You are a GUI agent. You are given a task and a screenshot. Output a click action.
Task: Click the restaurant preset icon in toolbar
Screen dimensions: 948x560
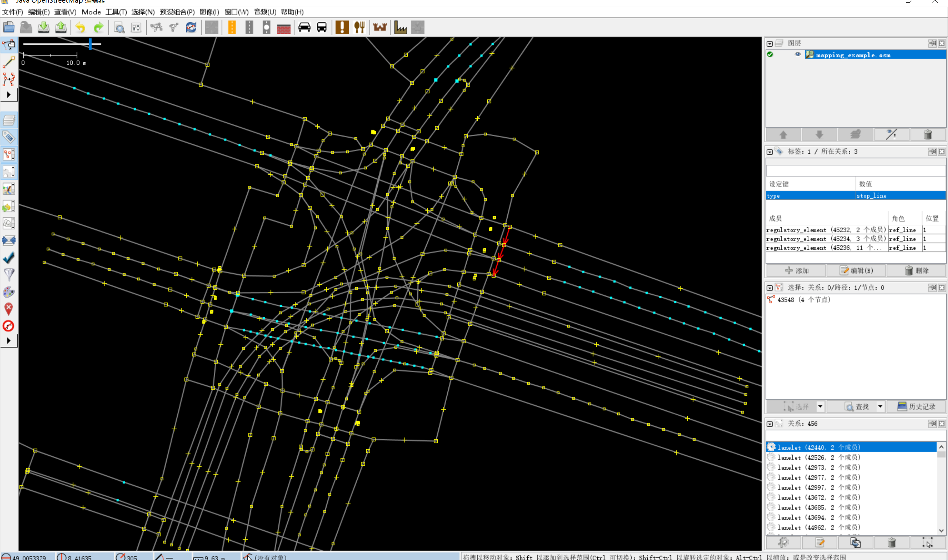coord(359,27)
